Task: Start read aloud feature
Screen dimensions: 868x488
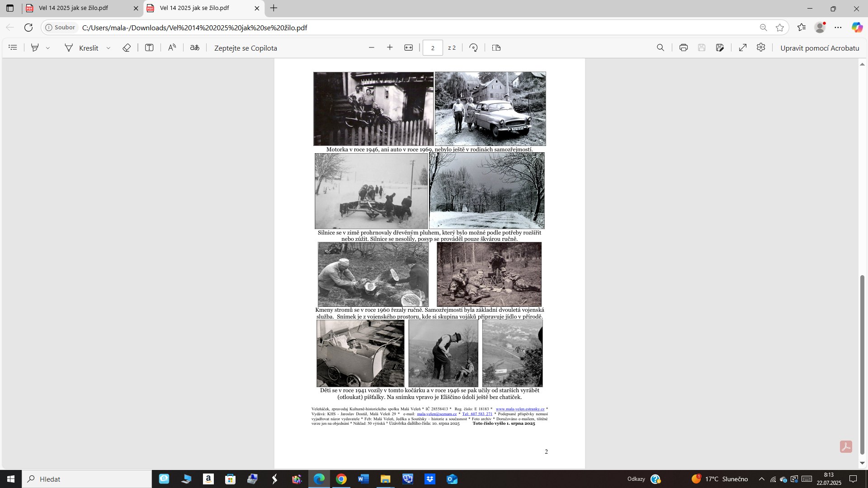Action: coord(172,47)
